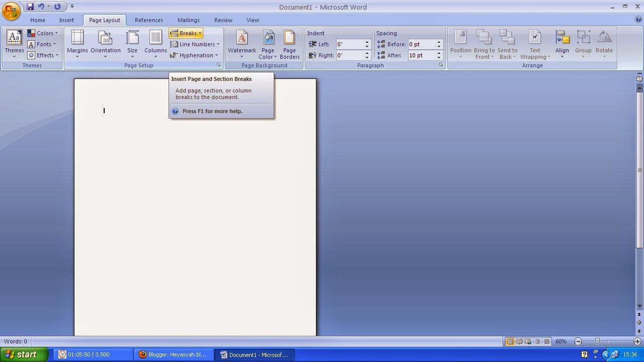Open the Mailings ribbon tab
Viewport: 644px width, 362px height.
[x=189, y=20]
